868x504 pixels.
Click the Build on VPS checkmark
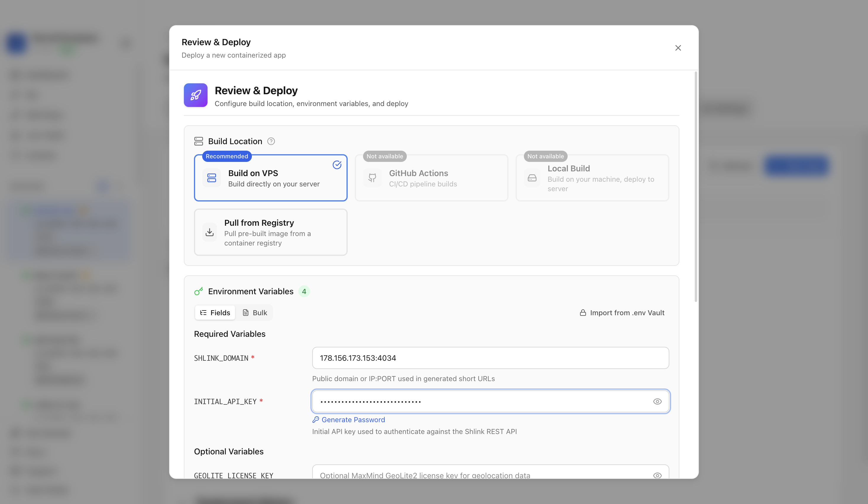[337, 165]
